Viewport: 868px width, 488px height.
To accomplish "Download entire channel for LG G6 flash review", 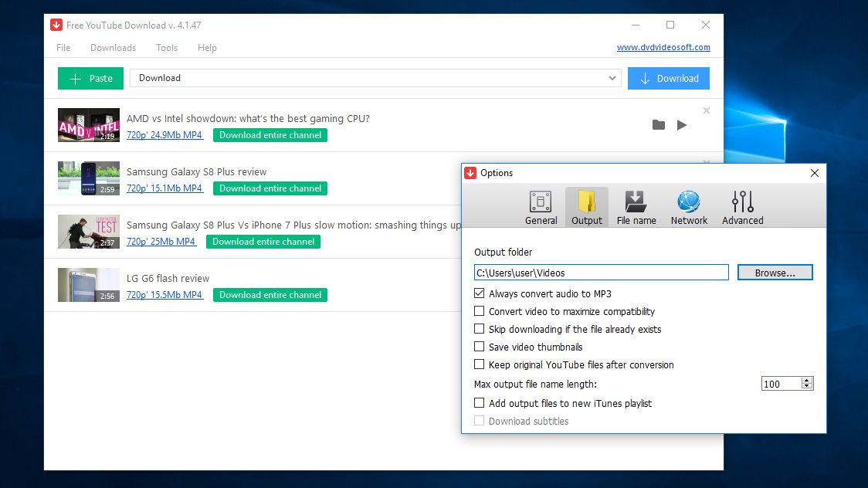I will pos(270,295).
